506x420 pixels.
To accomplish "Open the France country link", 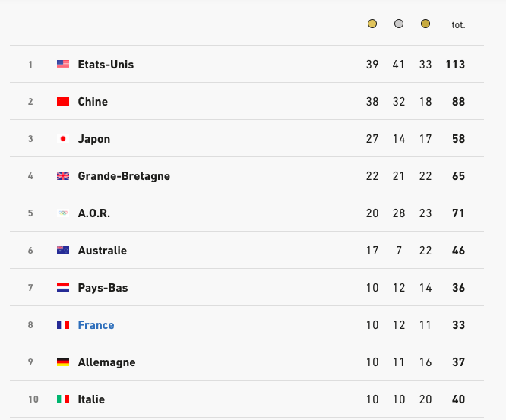I will (96, 325).
